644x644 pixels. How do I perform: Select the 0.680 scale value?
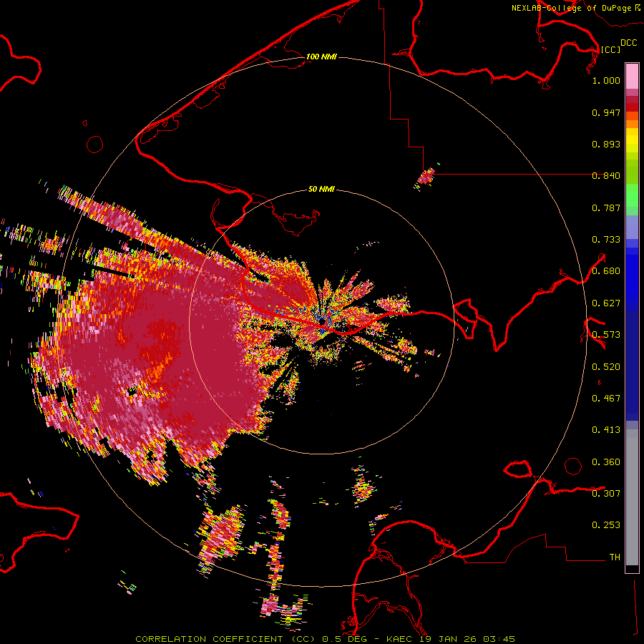(606, 271)
